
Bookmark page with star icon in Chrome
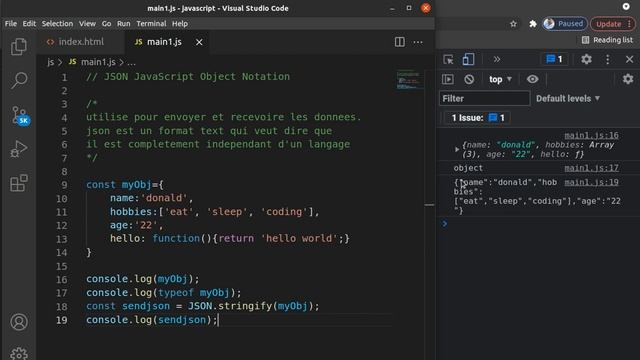(x=513, y=24)
